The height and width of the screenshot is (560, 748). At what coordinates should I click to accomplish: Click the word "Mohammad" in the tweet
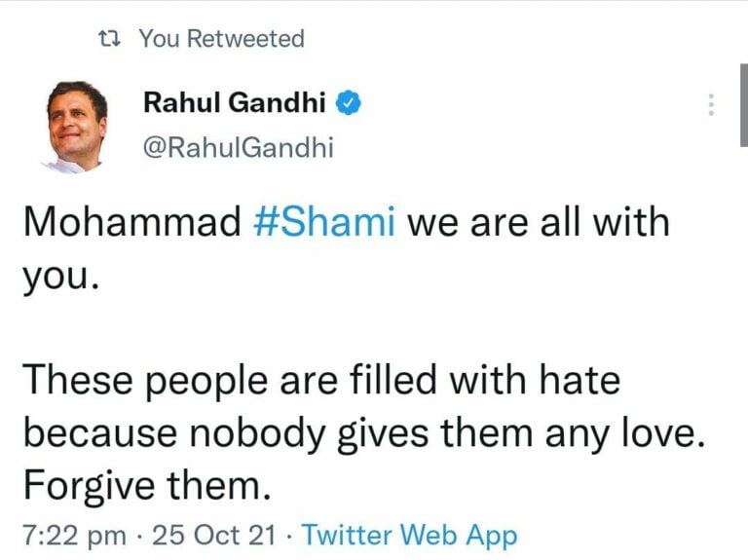131,223
